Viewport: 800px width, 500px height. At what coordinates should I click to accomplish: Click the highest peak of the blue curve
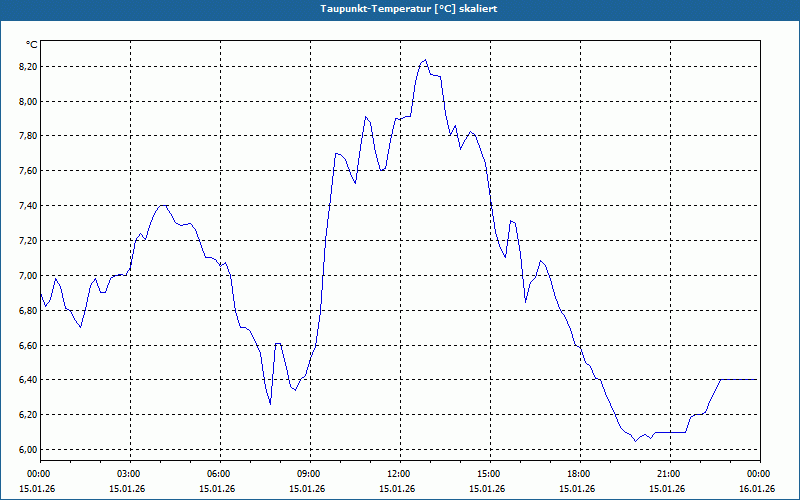pyautogui.click(x=425, y=60)
